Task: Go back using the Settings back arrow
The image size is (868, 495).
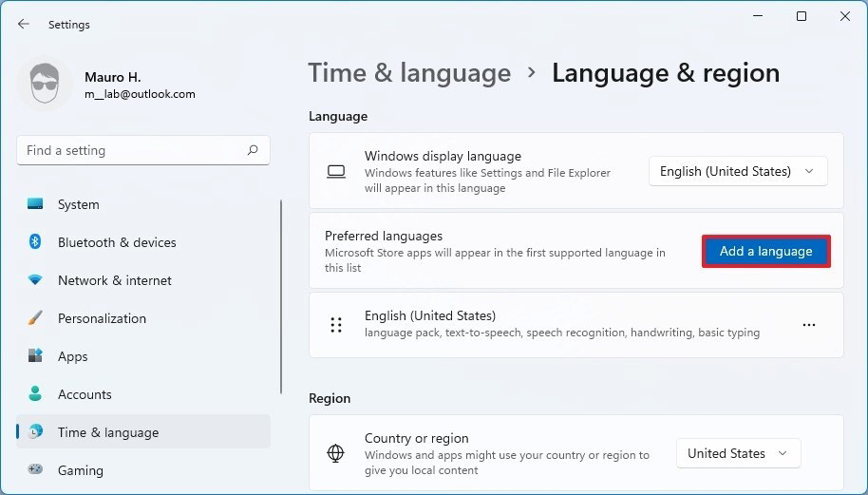Action: click(x=23, y=24)
